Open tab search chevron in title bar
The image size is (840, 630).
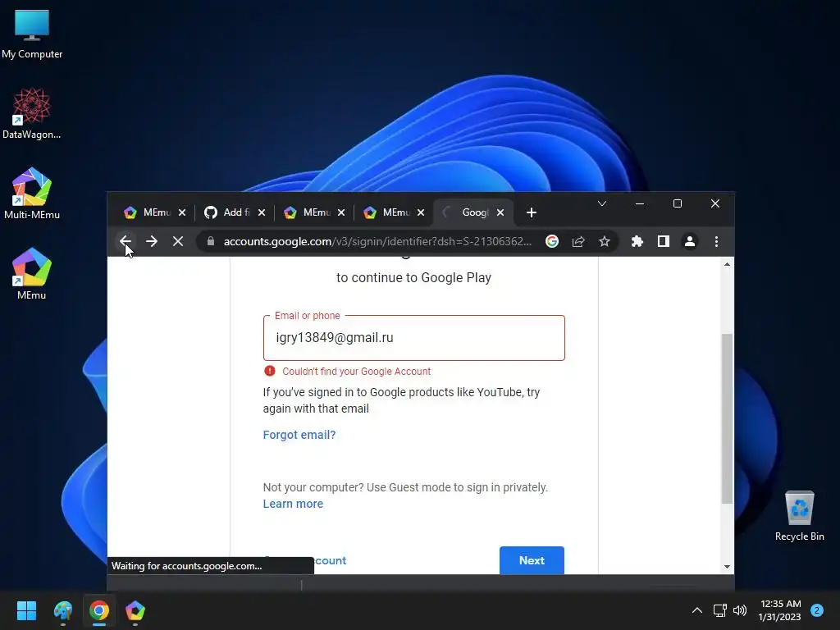[x=602, y=203]
